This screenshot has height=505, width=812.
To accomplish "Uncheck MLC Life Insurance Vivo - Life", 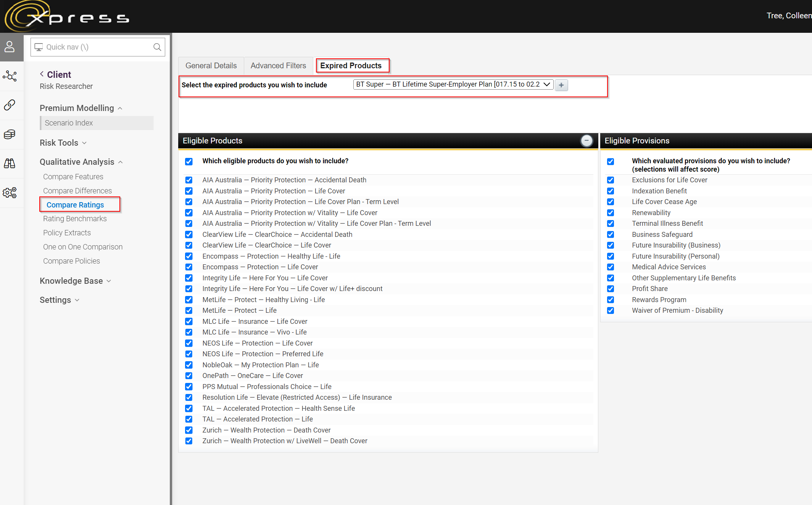I will 189,332.
